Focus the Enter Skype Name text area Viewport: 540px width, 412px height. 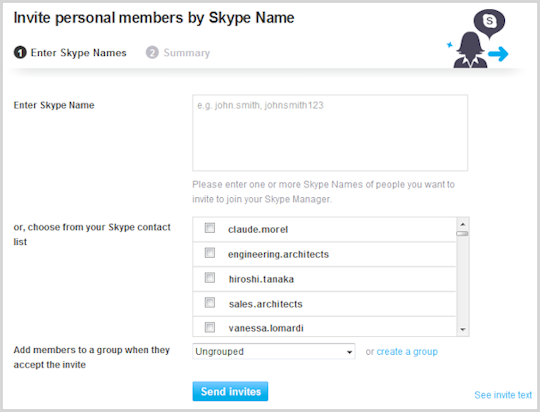(x=330, y=133)
